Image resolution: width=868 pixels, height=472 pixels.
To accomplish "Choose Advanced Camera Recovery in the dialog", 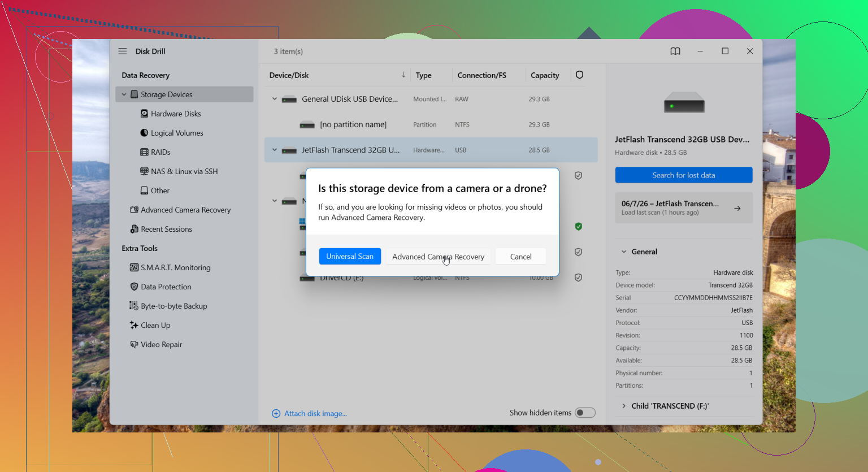I will [439, 256].
